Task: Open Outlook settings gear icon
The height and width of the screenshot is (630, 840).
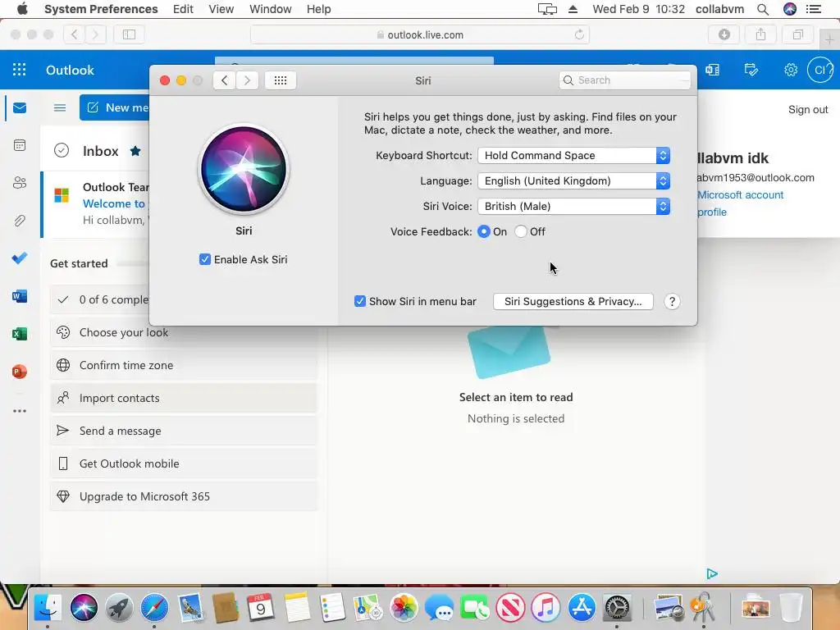Action: click(x=791, y=70)
